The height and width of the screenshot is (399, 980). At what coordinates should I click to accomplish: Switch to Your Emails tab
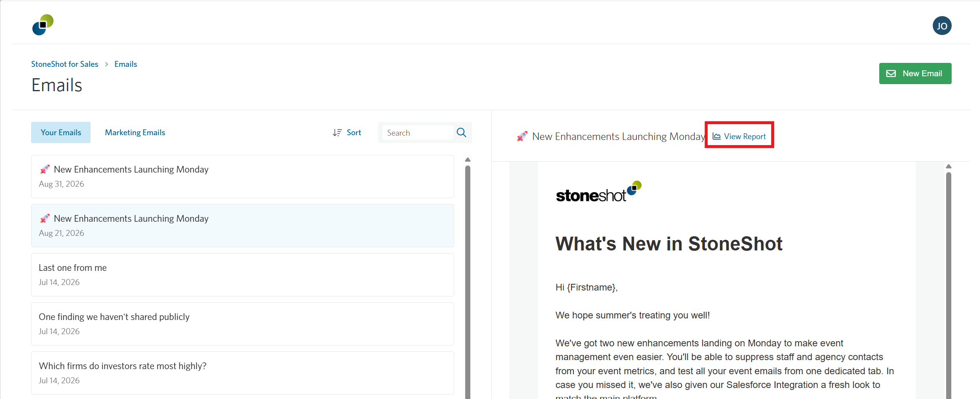click(x=61, y=132)
